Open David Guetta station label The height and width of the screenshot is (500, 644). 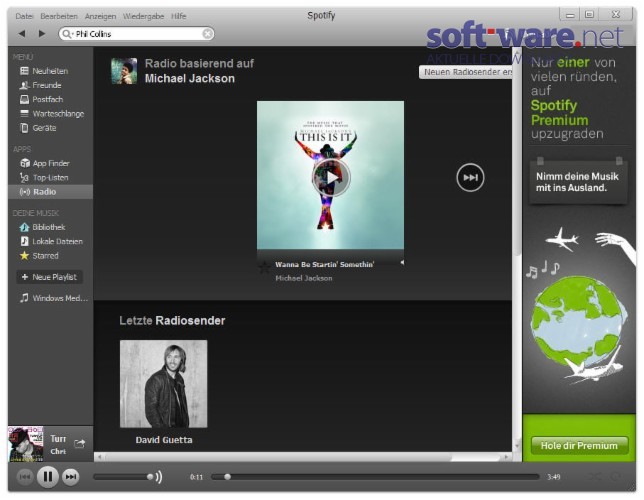tap(164, 440)
